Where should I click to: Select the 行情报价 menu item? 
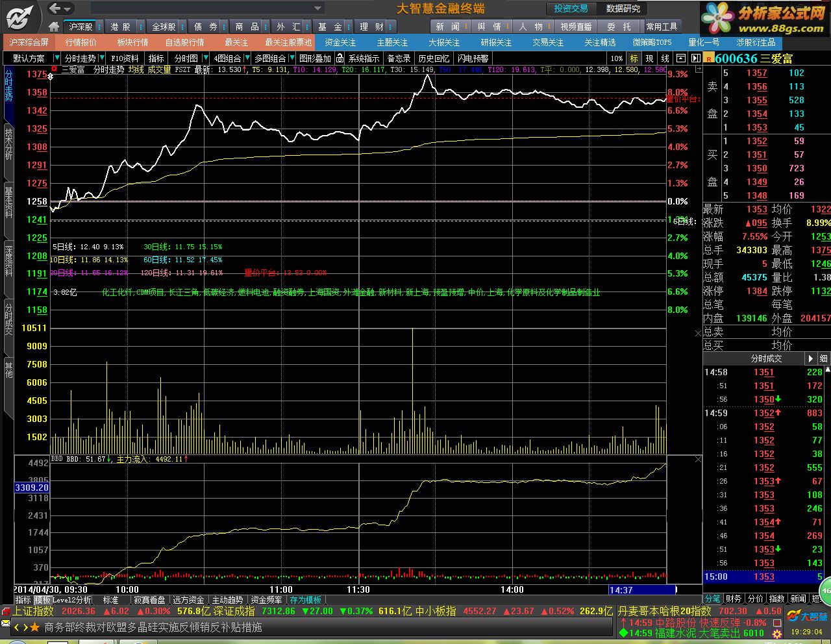tap(81, 42)
